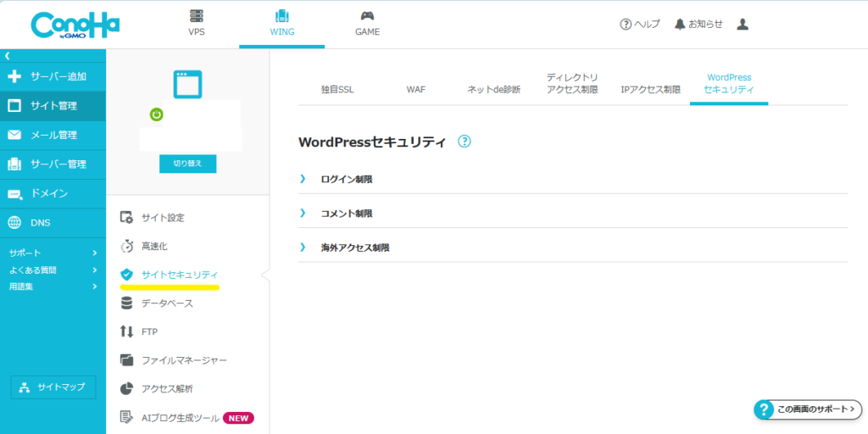Screen dimensions: 868x434
Task: Open the ディレクトリアクセス制限 tab
Action: click(572, 84)
